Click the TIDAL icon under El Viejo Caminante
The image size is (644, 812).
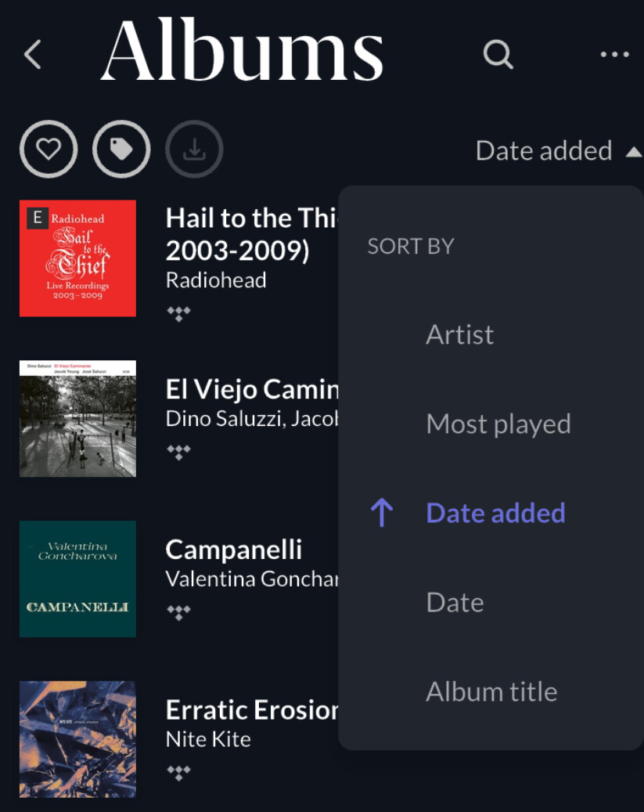click(x=178, y=452)
